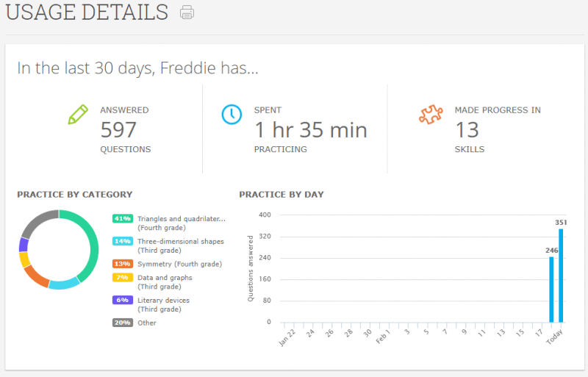The image size is (588, 377).
Task: Click the 13 skills progress number
Action: point(467,130)
